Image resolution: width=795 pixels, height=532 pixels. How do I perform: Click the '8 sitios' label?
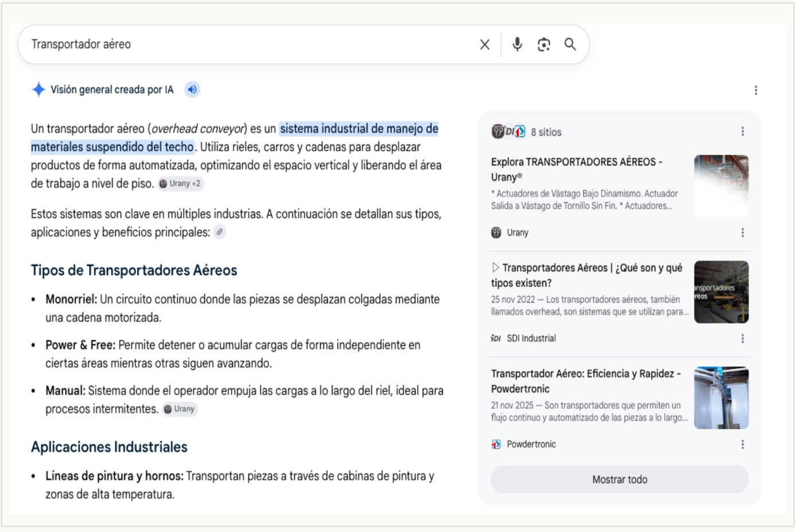pos(546,132)
